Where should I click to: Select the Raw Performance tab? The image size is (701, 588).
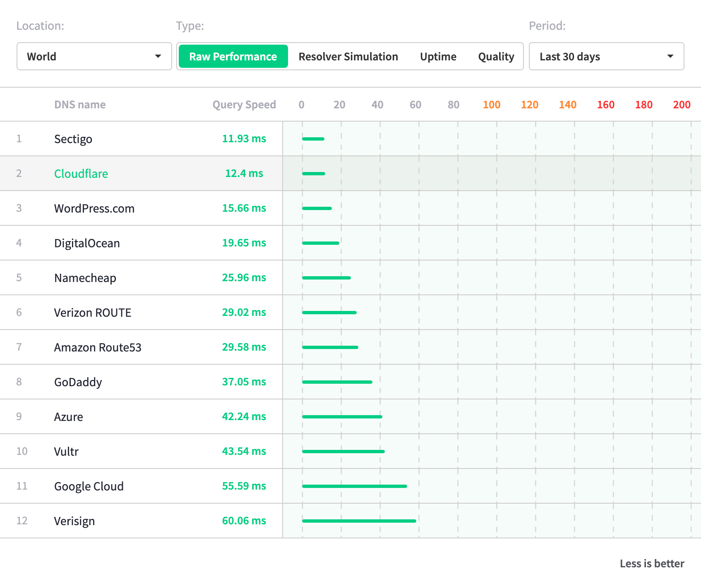pos(233,56)
